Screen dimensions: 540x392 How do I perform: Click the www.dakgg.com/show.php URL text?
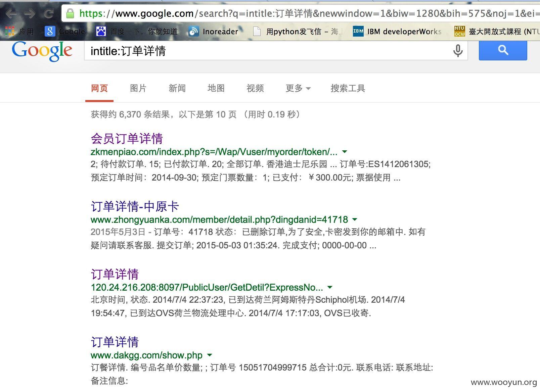click(x=146, y=355)
